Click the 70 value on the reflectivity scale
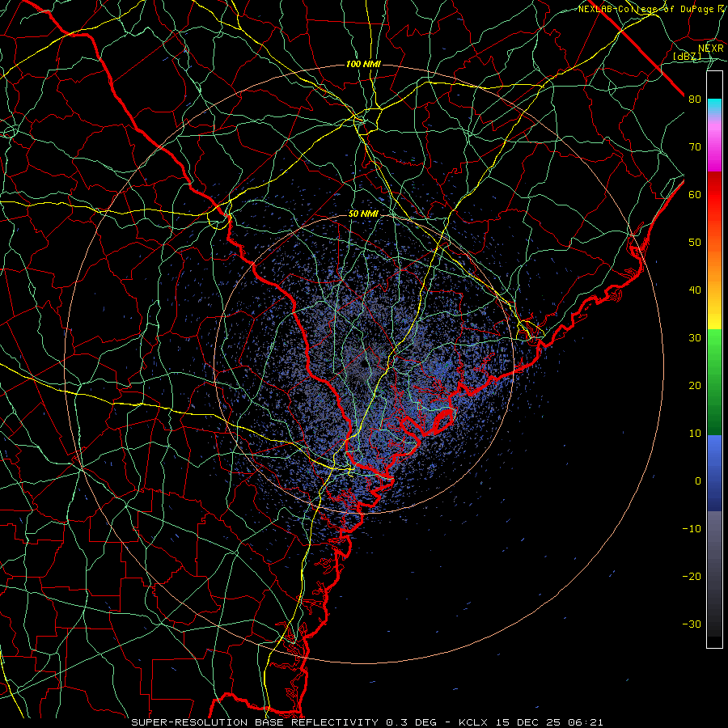The width and height of the screenshot is (728, 728). 695,147
